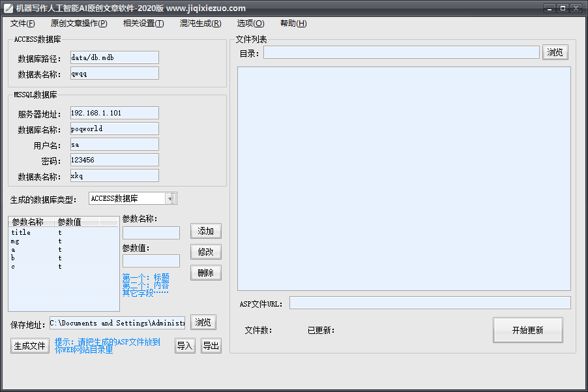Open the 文件(F) menu
The height and width of the screenshot is (392, 588).
pos(23,23)
